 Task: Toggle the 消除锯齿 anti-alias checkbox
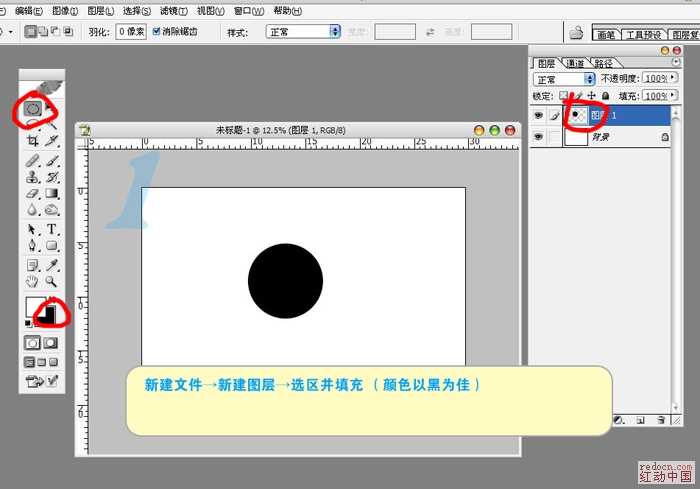click(156, 32)
